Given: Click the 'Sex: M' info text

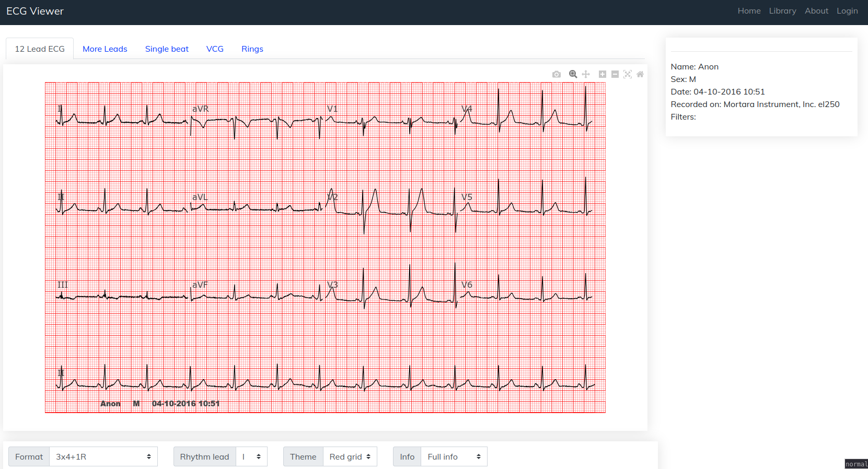Looking at the screenshot, I should point(683,79).
